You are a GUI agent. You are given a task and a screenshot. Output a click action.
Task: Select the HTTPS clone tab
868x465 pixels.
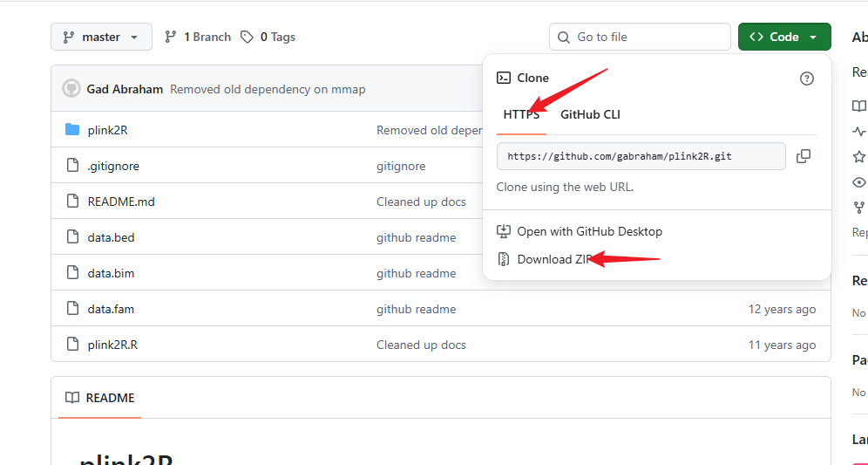521,115
